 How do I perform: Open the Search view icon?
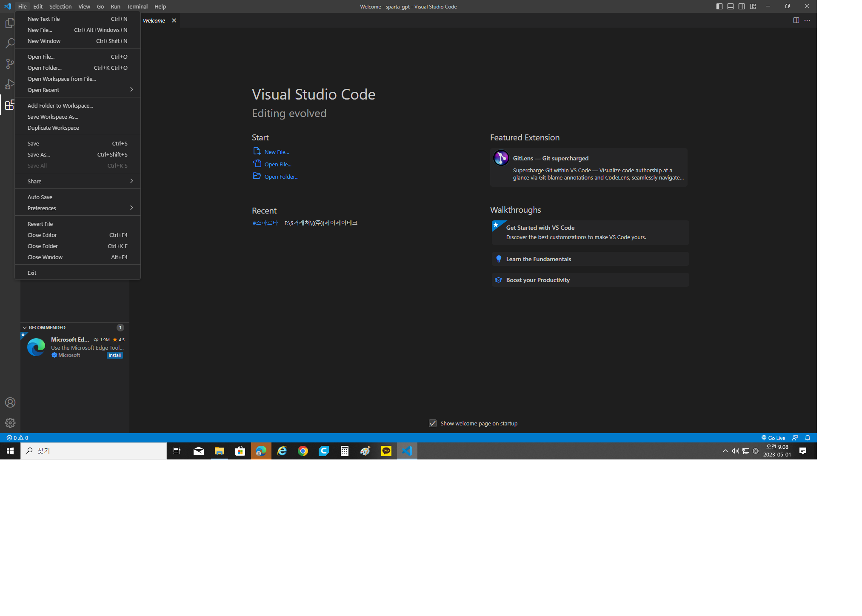[x=10, y=43]
